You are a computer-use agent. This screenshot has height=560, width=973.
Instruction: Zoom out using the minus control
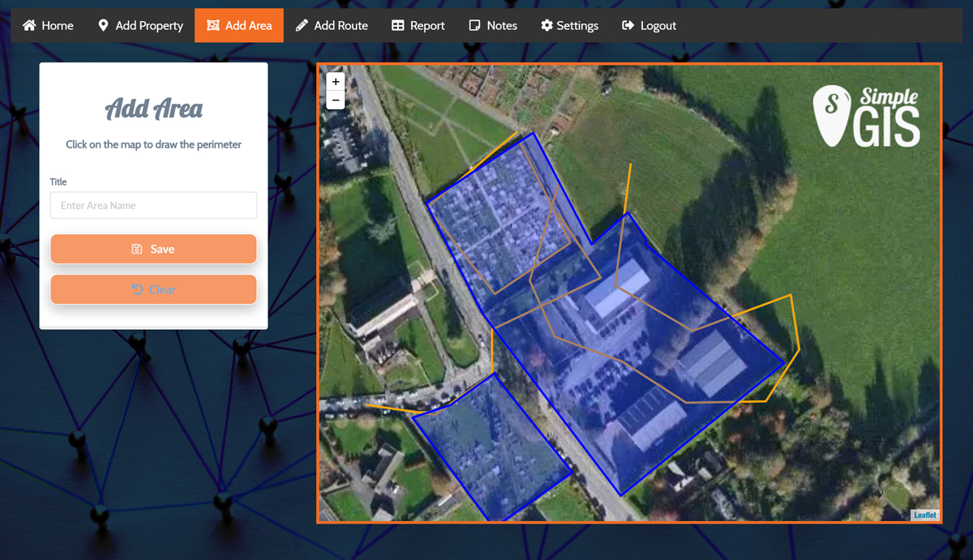335,99
